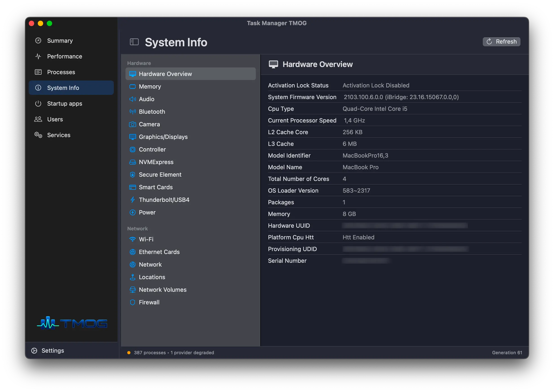Click the Controller CPU icon
Screen dimensions: 554x392
click(x=132, y=149)
